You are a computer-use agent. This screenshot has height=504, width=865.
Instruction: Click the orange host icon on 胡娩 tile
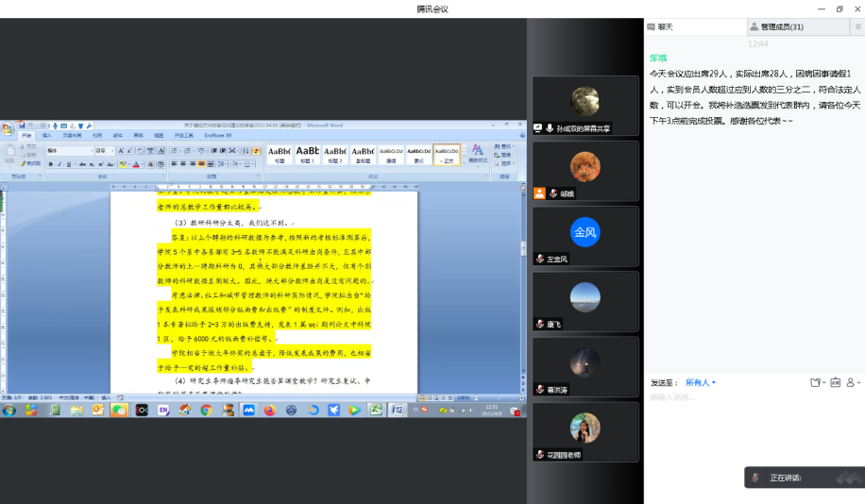[539, 193]
